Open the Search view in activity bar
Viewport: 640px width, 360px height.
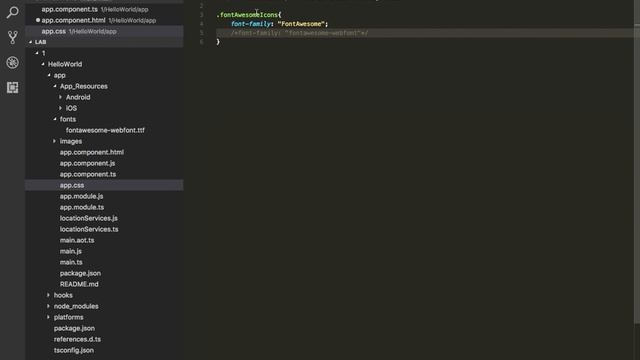click(13, 12)
